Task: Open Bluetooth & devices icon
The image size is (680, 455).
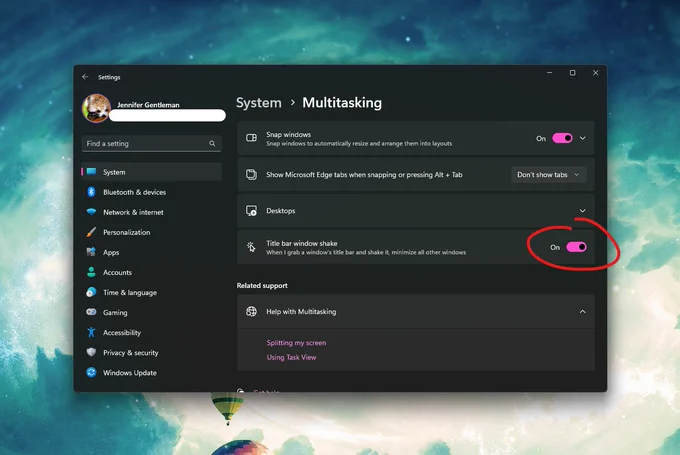Action: point(91,192)
